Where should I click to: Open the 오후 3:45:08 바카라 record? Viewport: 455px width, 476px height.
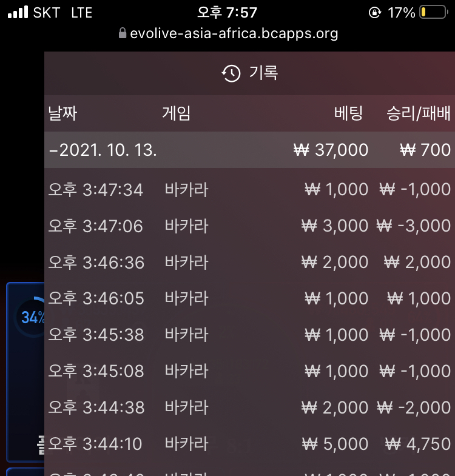(x=249, y=370)
